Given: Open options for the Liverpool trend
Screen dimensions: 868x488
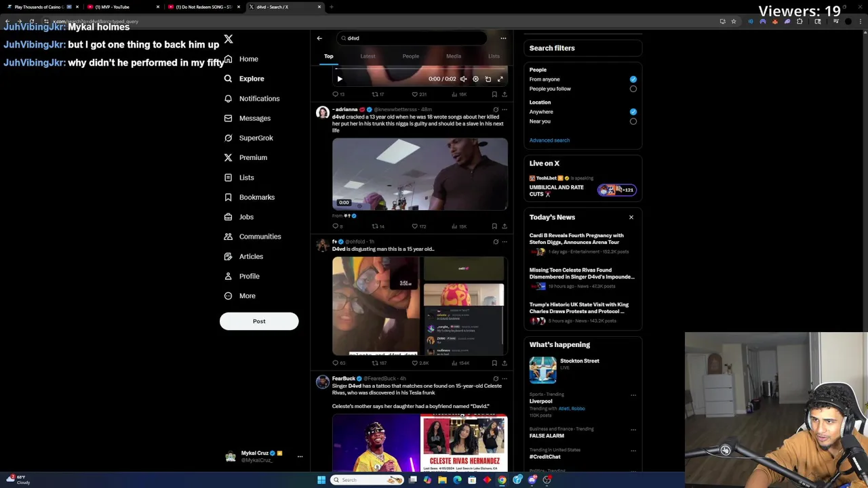Looking at the screenshot, I should click(633, 395).
